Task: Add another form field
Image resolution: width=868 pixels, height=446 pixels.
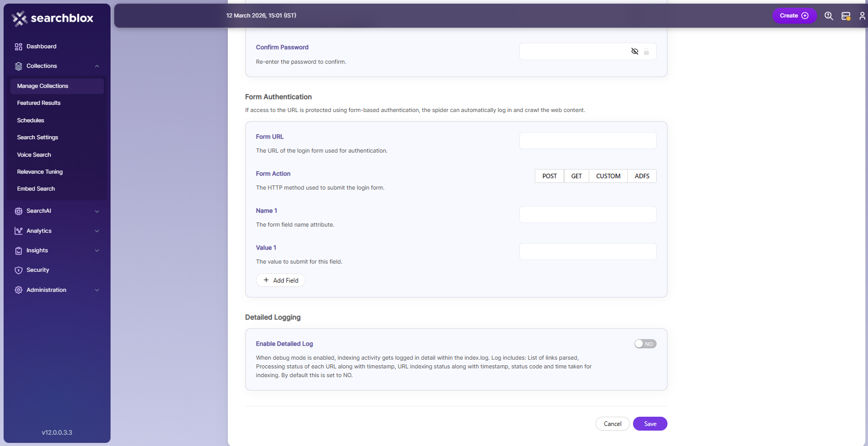Action: click(281, 281)
